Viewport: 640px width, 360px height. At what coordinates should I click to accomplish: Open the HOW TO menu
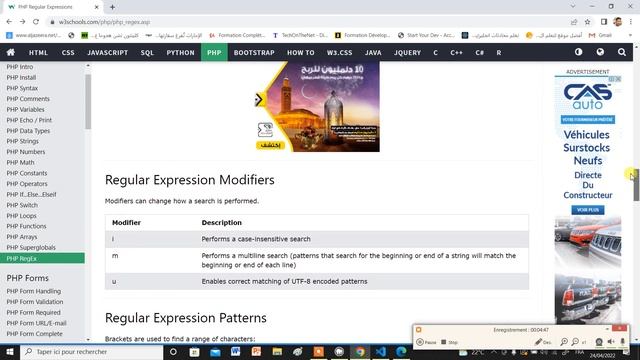tap(301, 52)
